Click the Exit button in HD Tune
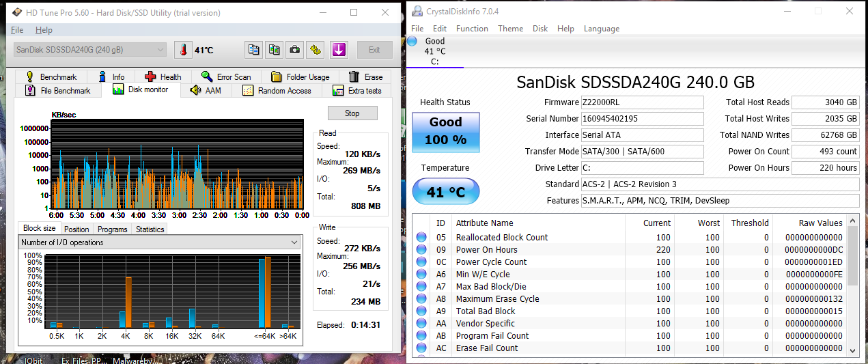The width and height of the screenshot is (868, 364). click(374, 50)
